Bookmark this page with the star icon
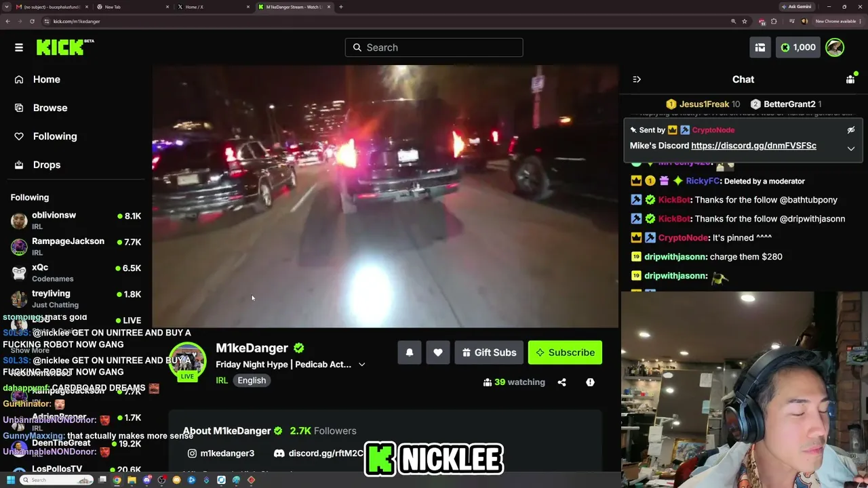Image resolution: width=868 pixels, height=488 pixels. pos(745,21)
